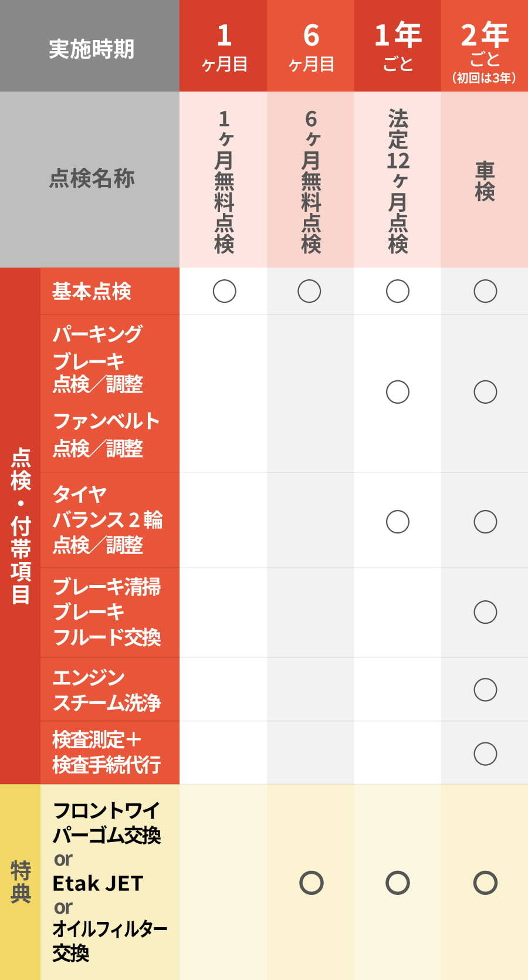Click the 基本点検 circle under 2年ごと column
The height and width of the screenshot is (980, 528).
485,291
